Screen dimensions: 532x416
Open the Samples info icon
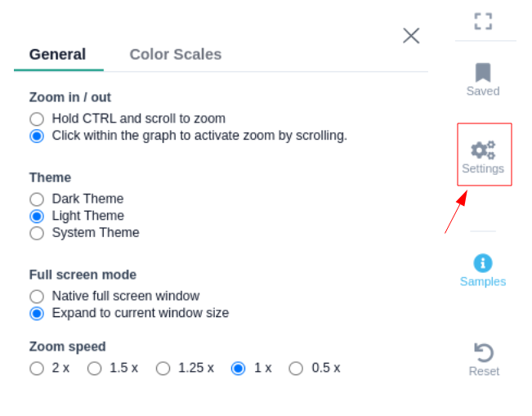(483, 263)
